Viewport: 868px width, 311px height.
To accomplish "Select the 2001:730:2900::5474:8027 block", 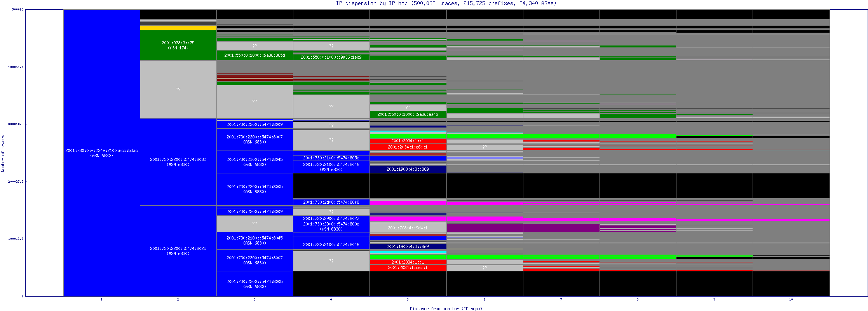I will pos(331,218).
